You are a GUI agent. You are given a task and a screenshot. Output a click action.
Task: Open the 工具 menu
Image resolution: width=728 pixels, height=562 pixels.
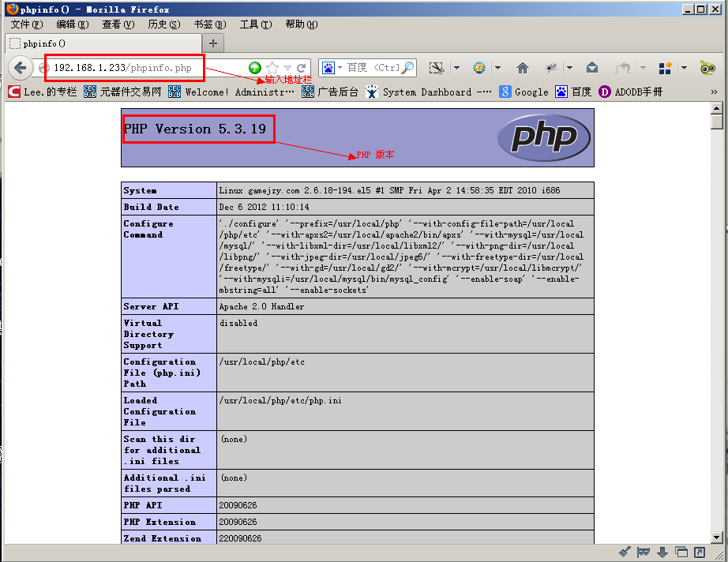tap(255, 24)
